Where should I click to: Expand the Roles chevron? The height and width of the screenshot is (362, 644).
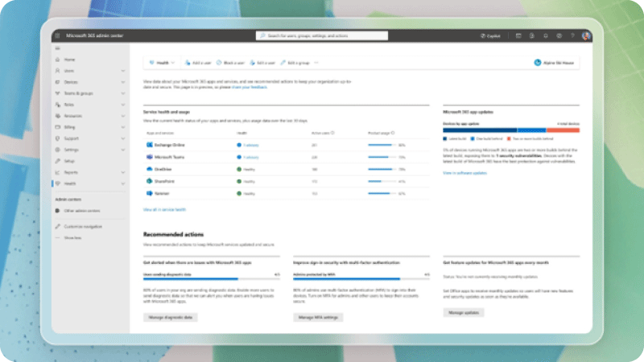[123, 105]
